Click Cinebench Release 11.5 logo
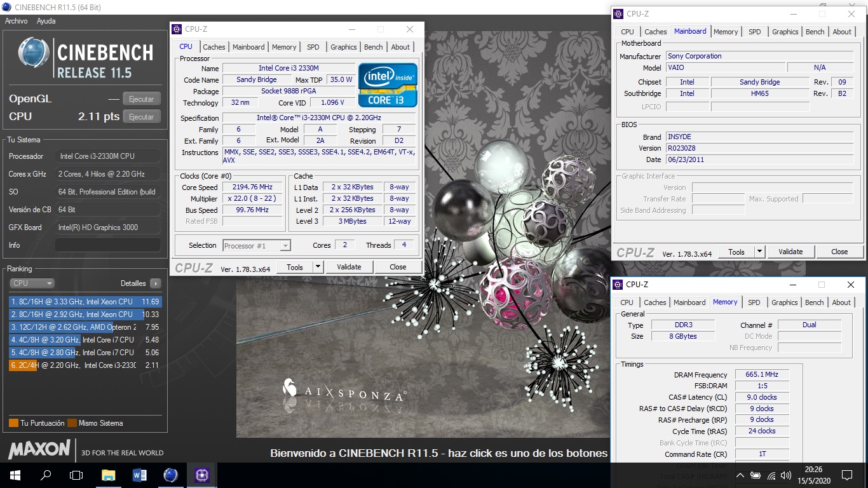The height and width of the screenshot is (488, 868). point(86,58)
